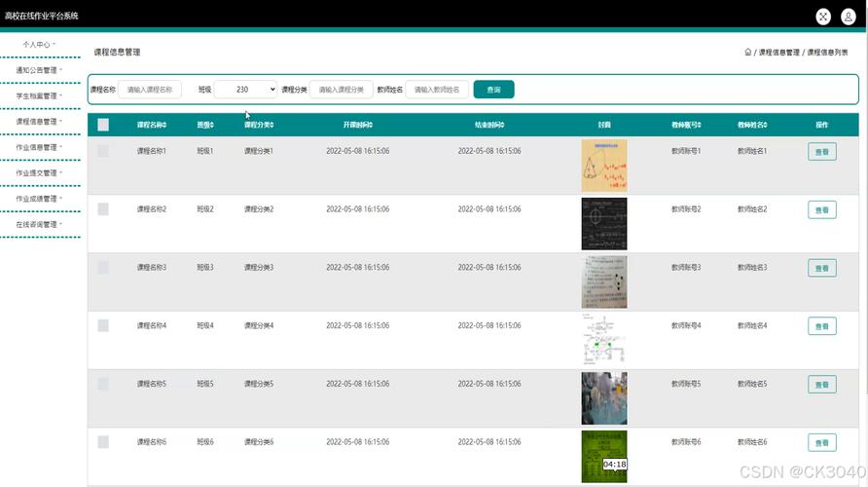Image resolution: width=868 pixels, height=487 pixels.
Task: Open 通知公告管理 sidebar menu
Action: (39, 70)
